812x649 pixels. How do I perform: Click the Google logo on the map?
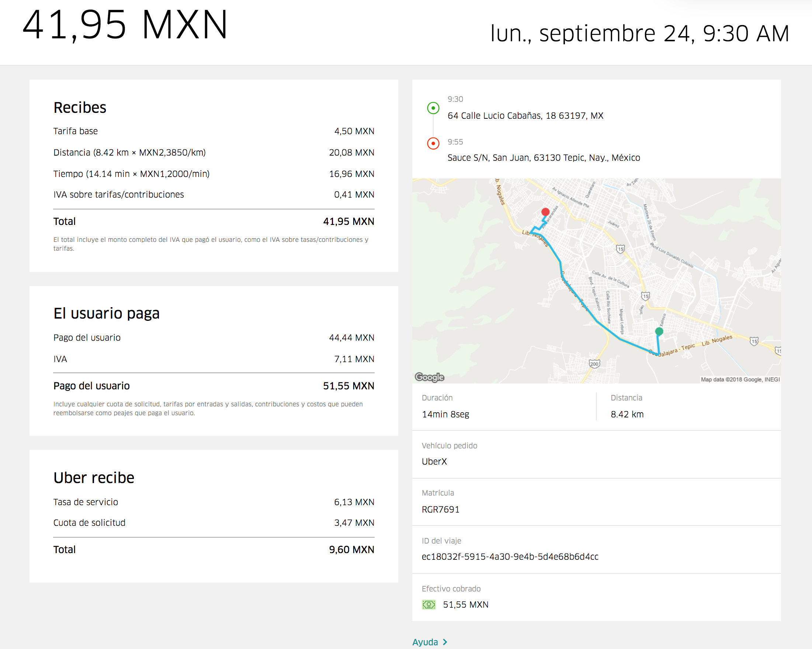pos(429,377)
